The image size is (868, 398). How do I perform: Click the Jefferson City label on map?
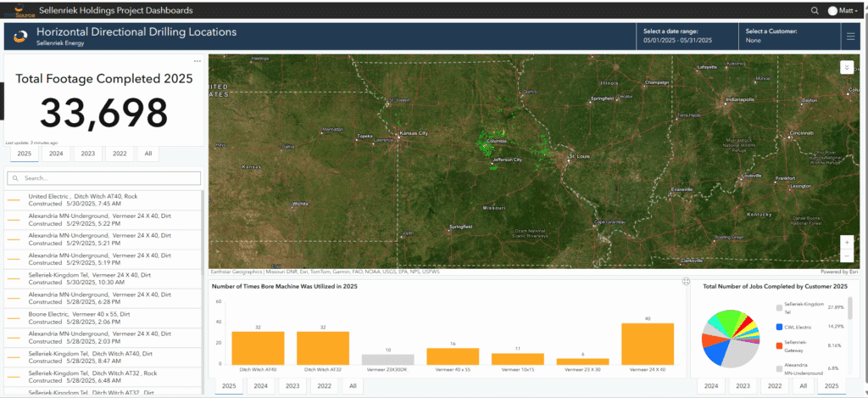click(509, 160)
